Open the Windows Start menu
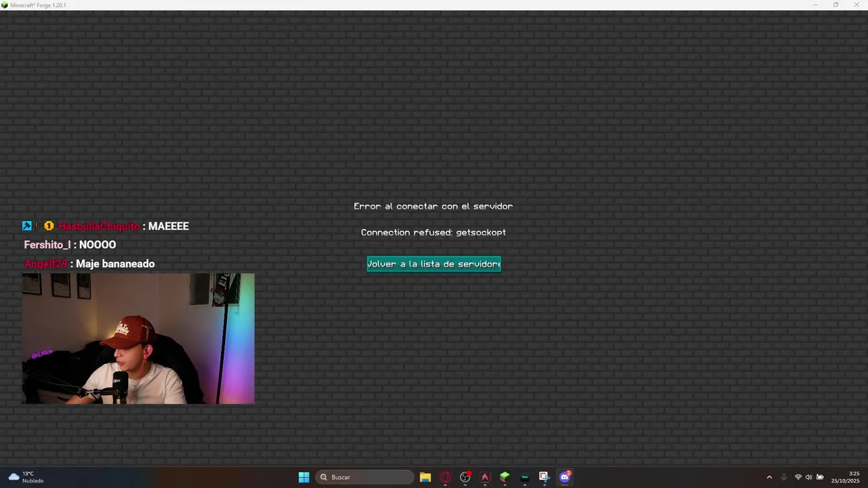 (x=304, y=477)
